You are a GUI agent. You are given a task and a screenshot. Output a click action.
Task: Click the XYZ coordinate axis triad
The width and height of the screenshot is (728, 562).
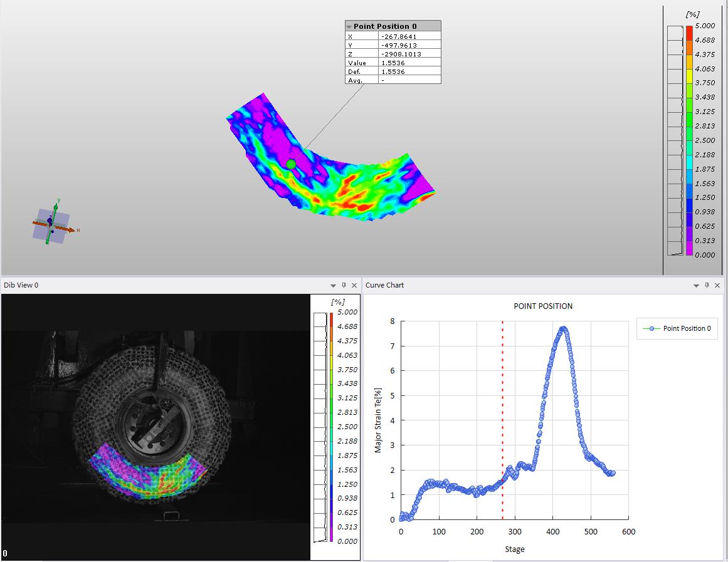click(x=52, y=224)
